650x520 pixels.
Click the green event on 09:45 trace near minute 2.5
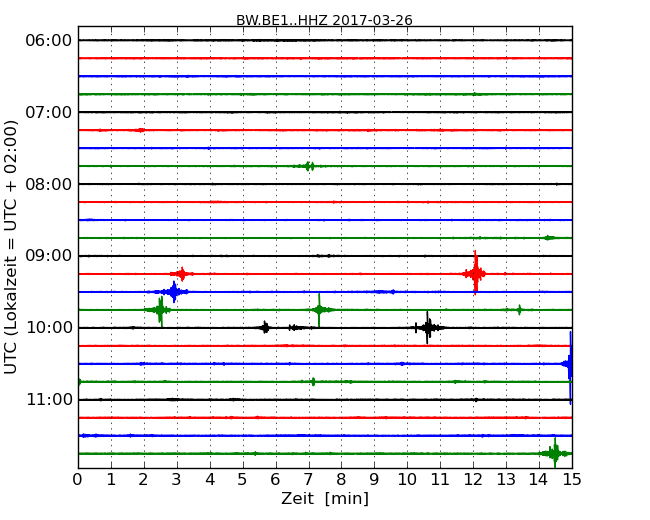[160, 310]
